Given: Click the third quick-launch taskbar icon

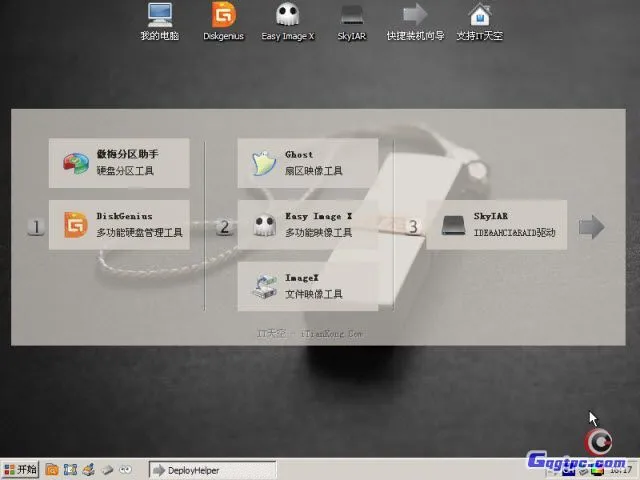Looking at the screenshot, I should coord(89,470).
